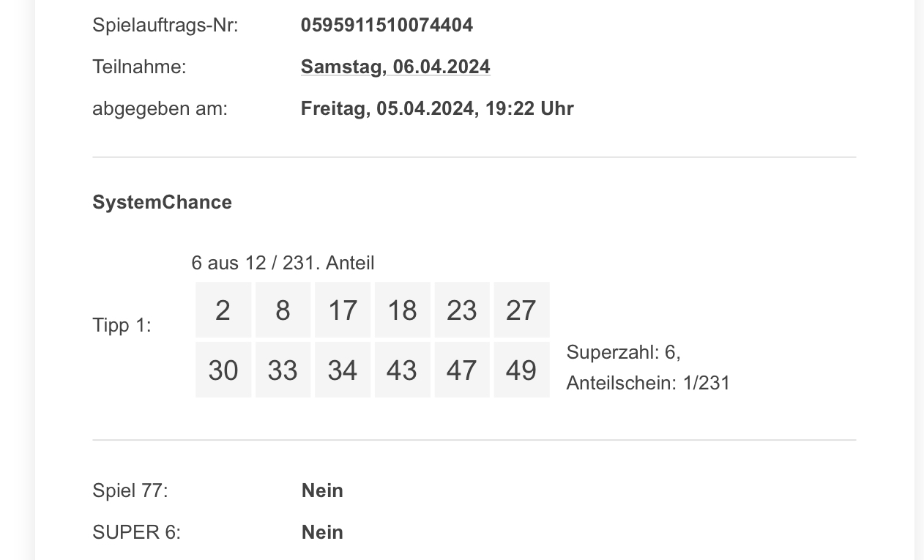Image resolution: width=924 pixels, height=560 pixels.
Task: Select lottery number 23 tile
Action: click(462, 310)
